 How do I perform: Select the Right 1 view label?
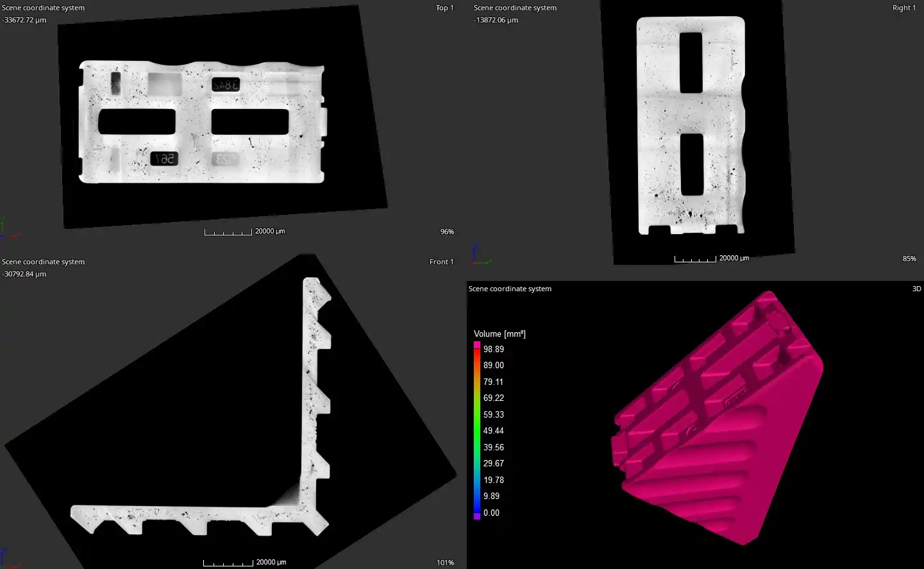pyautogui.click(x=904, y=8)
